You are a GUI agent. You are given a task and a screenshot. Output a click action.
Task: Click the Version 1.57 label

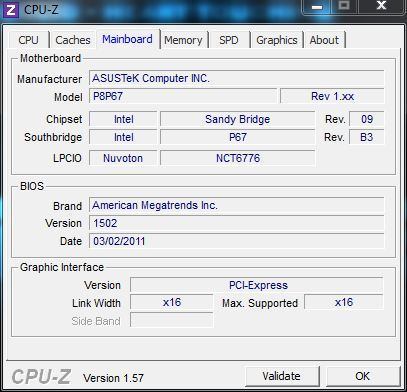coord(113,378)
